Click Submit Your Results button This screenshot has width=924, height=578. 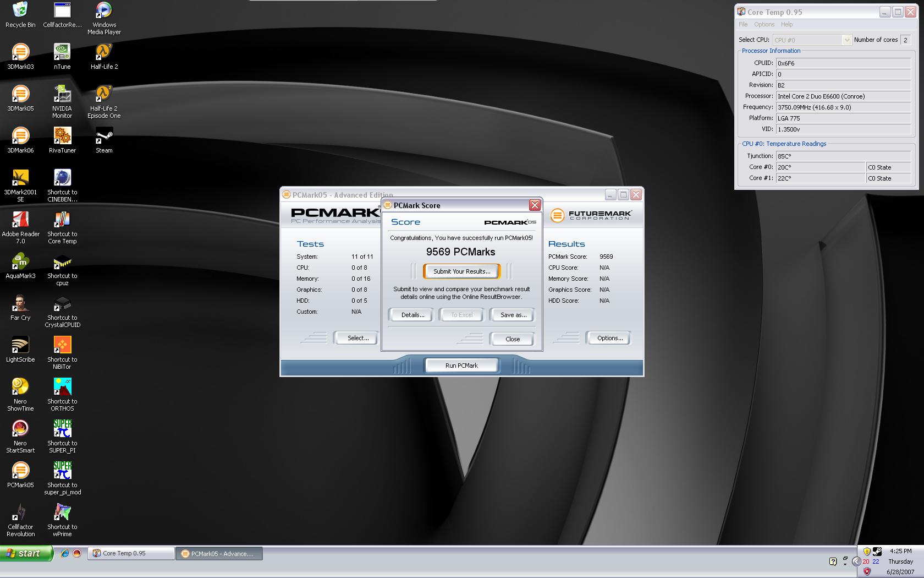click(x=461, y=271)
